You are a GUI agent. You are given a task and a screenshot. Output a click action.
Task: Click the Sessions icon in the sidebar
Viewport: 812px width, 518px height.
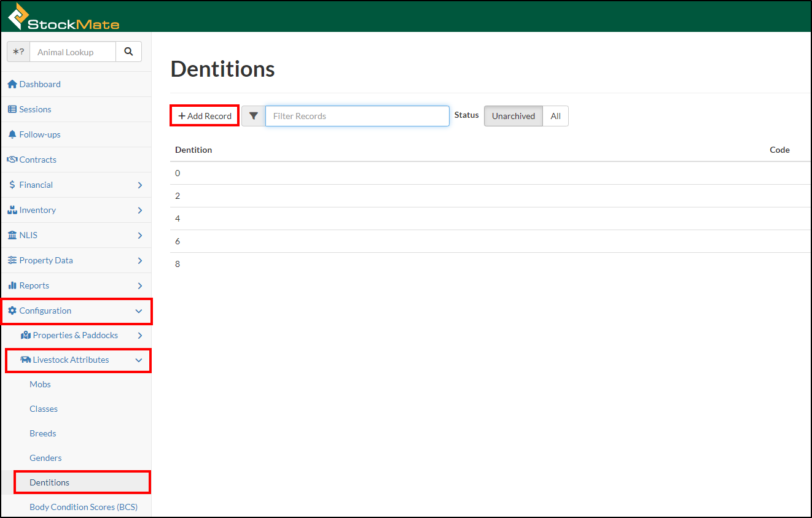coord(13,109)
